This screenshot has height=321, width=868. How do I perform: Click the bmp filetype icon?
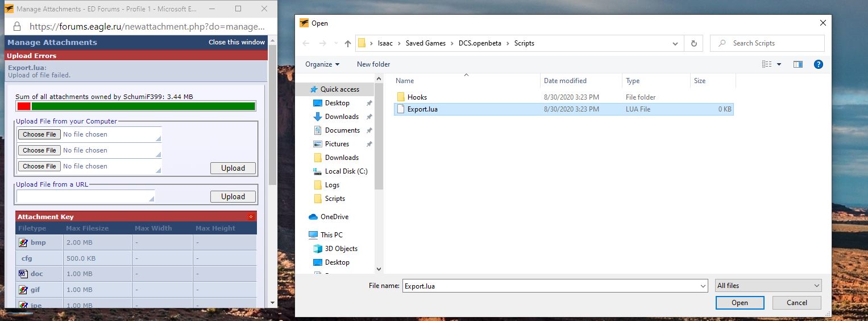(x=23, y=242)
